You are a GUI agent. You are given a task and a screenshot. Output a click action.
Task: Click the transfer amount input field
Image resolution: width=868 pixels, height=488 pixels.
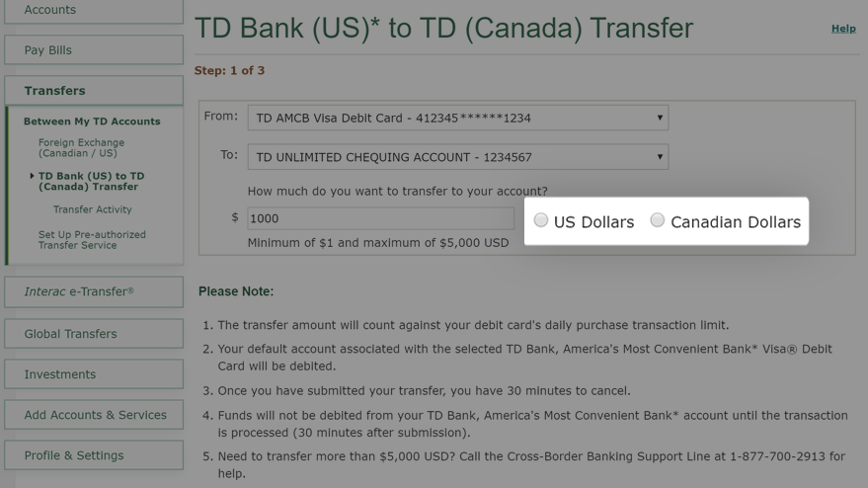[381, 218]
